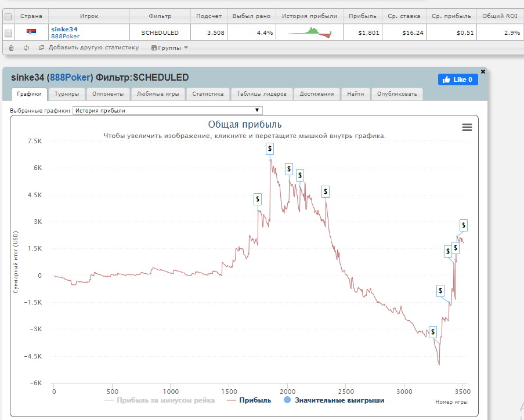Click the refresh statistics icon
The height and width of the screenshot is (420, 524).
(x=27, y=48)
